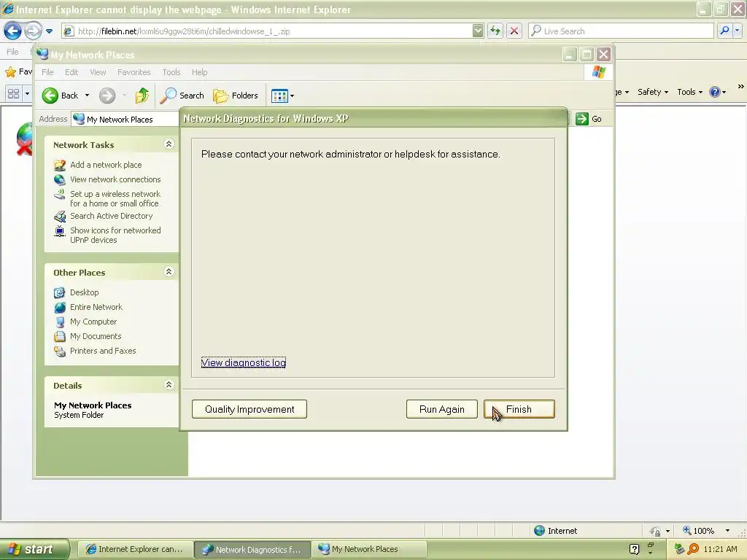Click in the Live Search box
Screen dimensions: 747x560
tap(622, 31)
